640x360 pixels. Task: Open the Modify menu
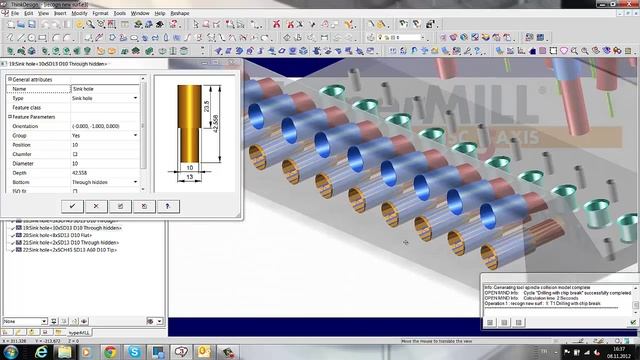pos(79,13)
